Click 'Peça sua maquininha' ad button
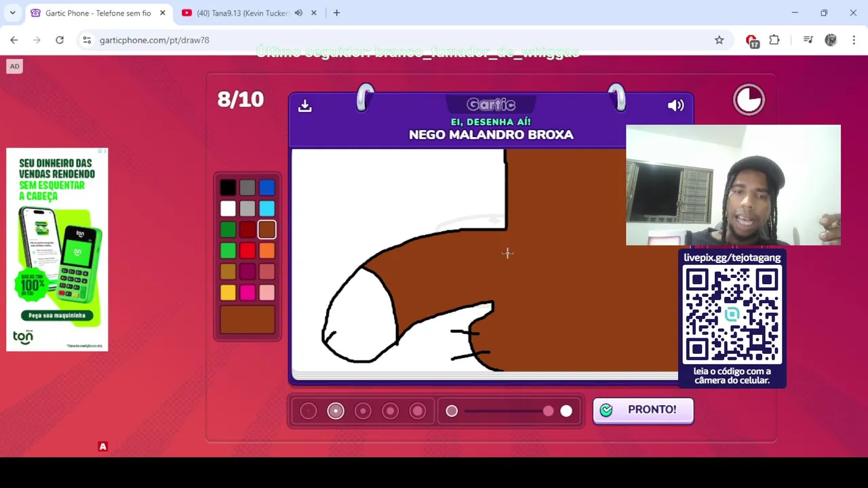The height and width of the screenshot is (488, 868). [57, 315]
